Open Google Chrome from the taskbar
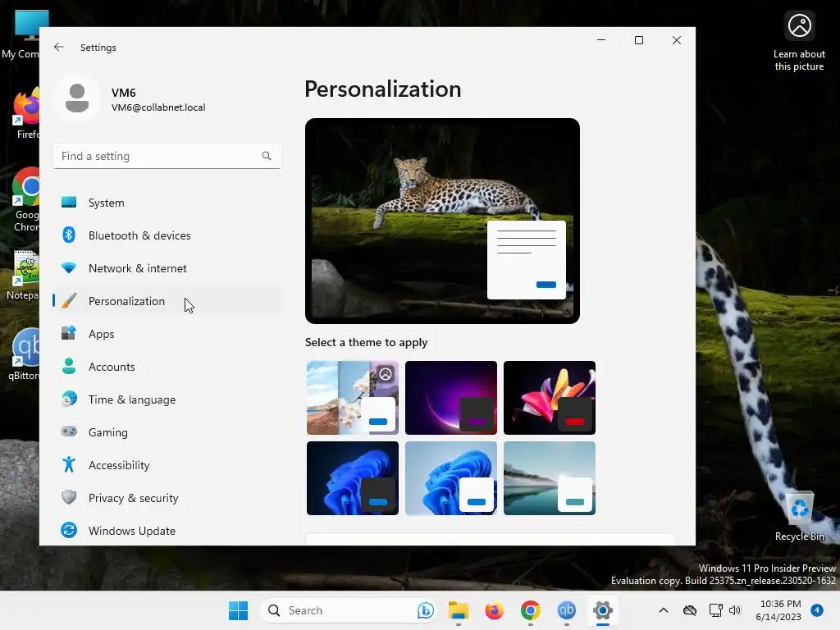Screen dimensions: 840x630 pos(531,610)
